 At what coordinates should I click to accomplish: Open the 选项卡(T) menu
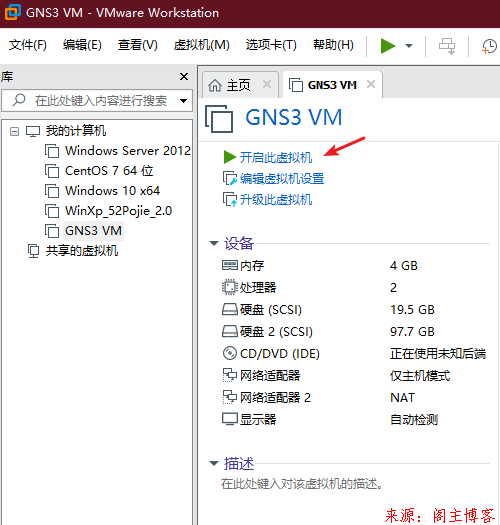click(271, 45)
